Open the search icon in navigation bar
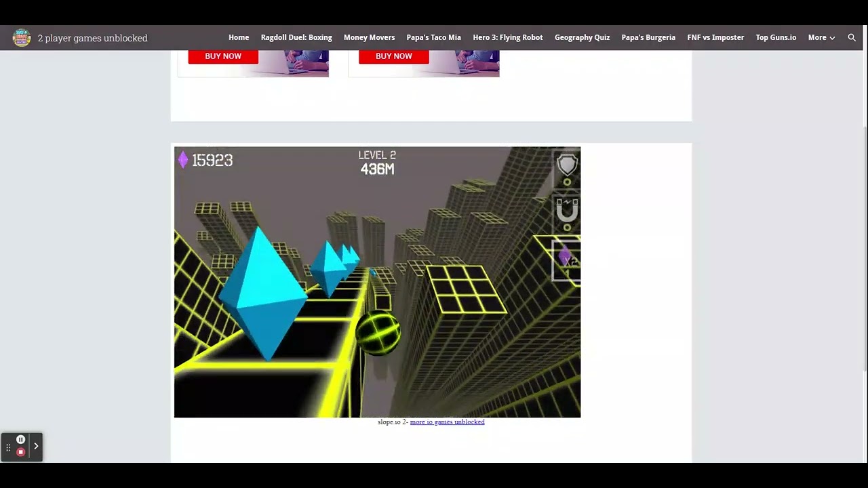The image size is (868, 488). coord(852,38)
